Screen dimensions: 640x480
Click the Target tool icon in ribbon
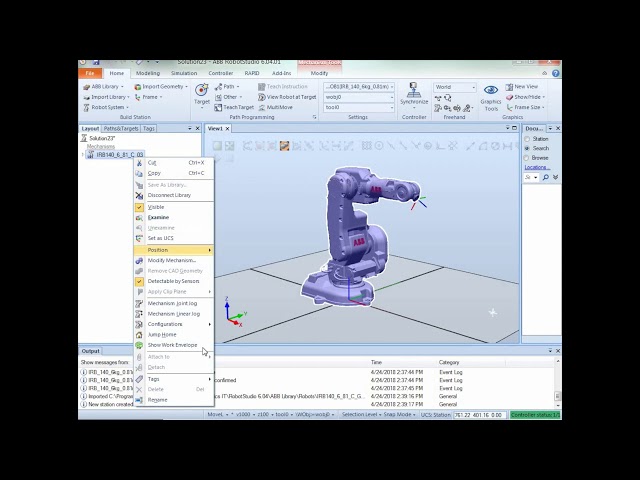coord(202,90)
